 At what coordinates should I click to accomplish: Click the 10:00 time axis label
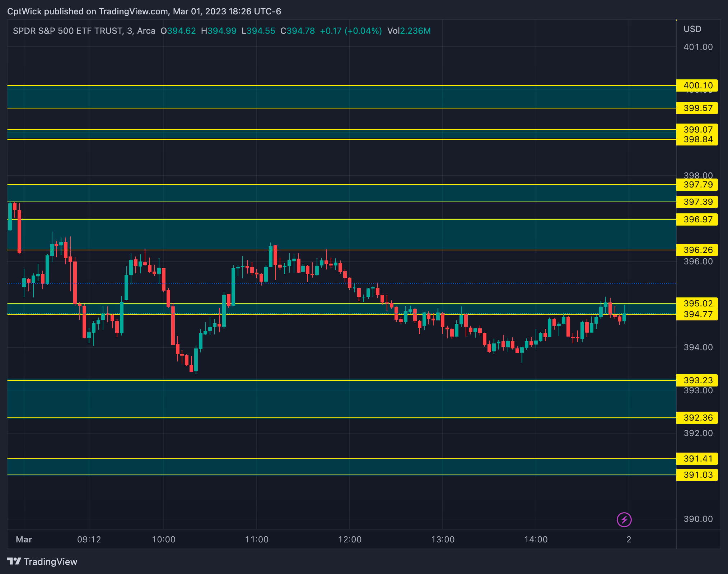pos(164,540)
